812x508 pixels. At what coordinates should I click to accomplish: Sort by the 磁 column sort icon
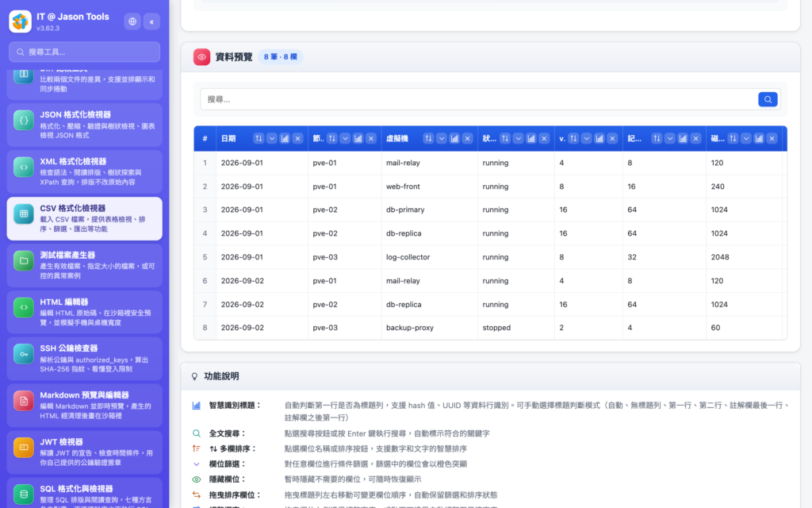[733, 138]
